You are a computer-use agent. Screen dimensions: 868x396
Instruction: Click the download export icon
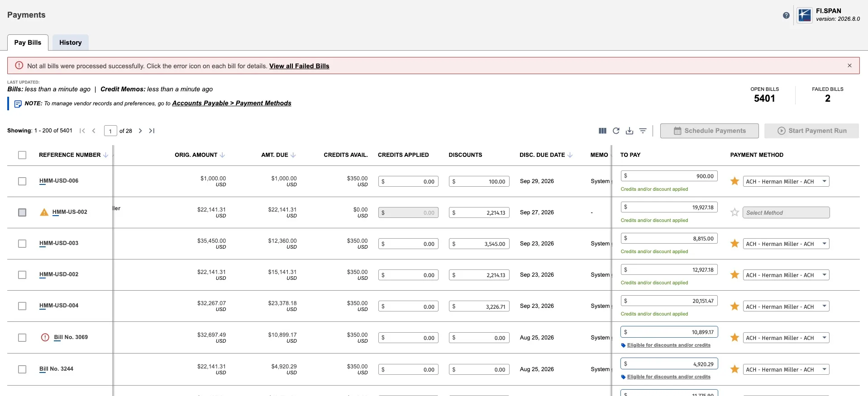pyautogui.click(x=630, y=131)
